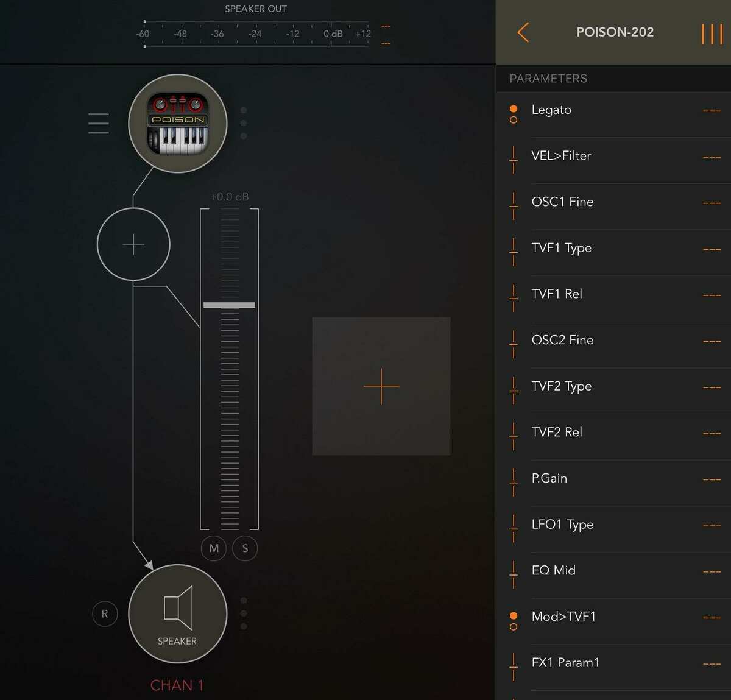
Task: Select the FX1 Param1 parameter
Action: click(613, 668)
